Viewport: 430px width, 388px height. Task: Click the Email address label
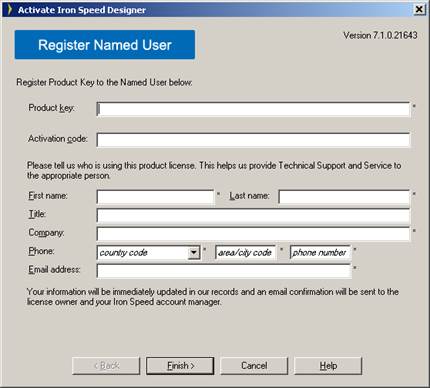click(54, 269)
